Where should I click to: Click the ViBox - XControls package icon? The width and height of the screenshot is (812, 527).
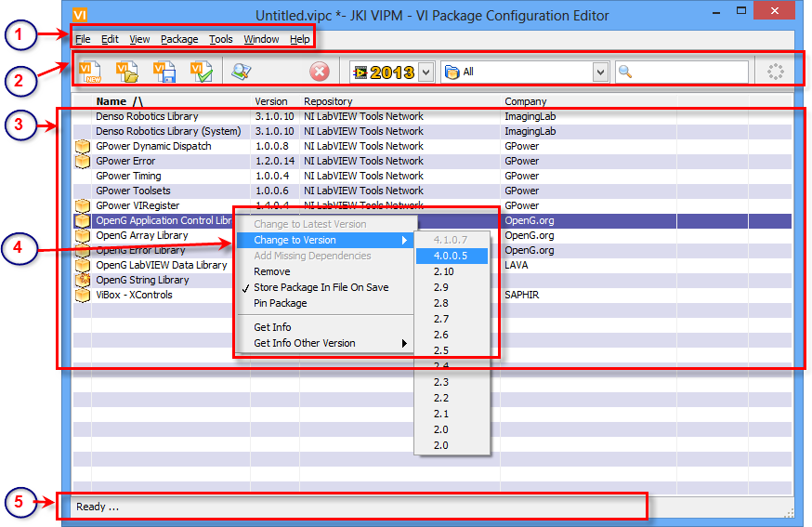(83, 295)
